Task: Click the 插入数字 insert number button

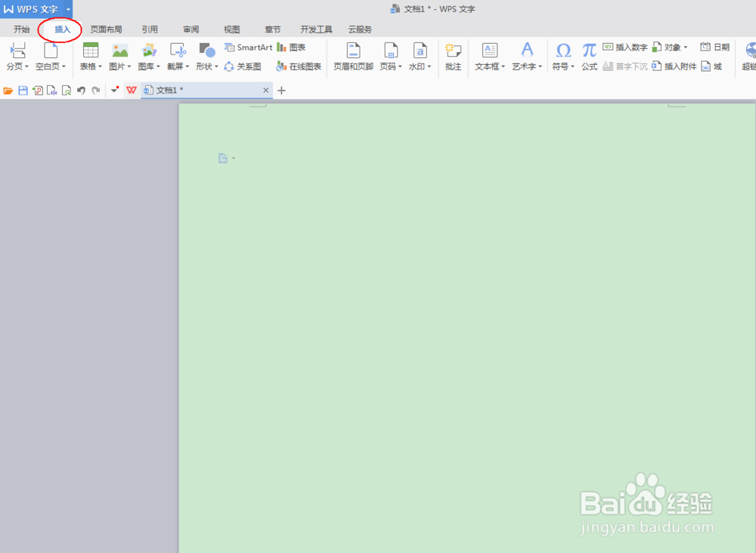Action: [x=625, y=47]
